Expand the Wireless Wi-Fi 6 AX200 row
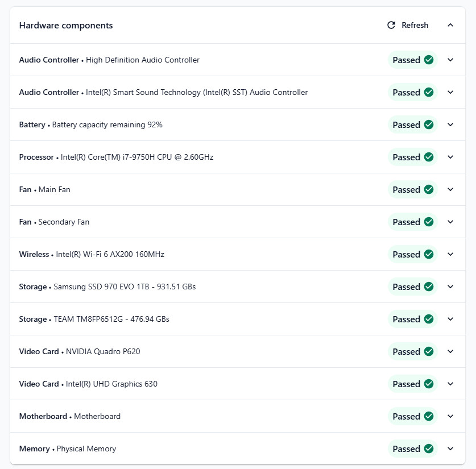The height and width of the screenshot is (469, 476). (x=450, y=254)
